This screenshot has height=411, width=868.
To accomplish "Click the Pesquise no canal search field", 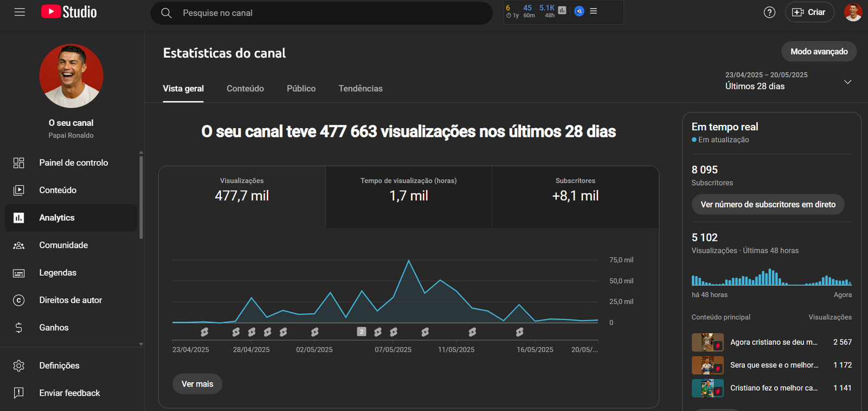I will (322, 13).
